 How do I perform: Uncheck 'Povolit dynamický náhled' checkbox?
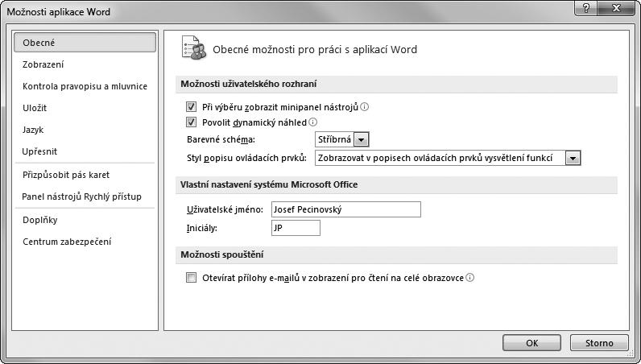191,122
